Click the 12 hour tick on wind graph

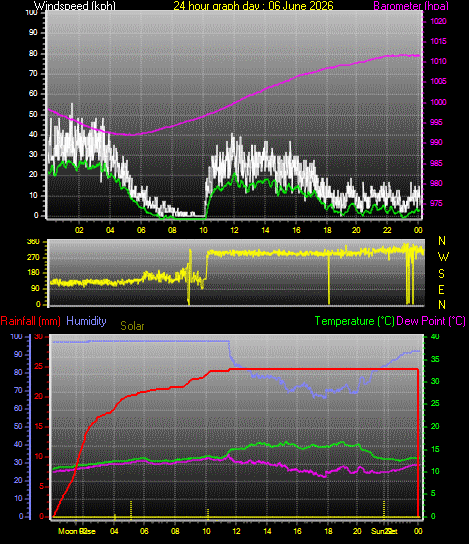(x=234, y=230)
